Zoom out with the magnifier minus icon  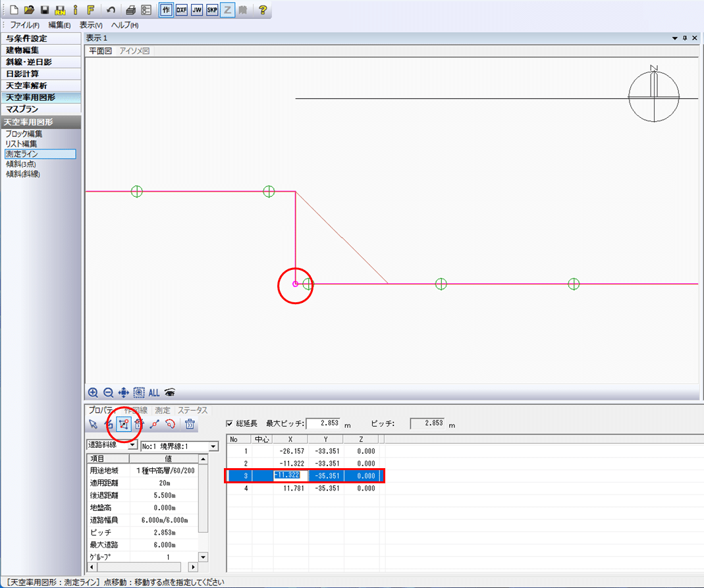pos(108,392)
